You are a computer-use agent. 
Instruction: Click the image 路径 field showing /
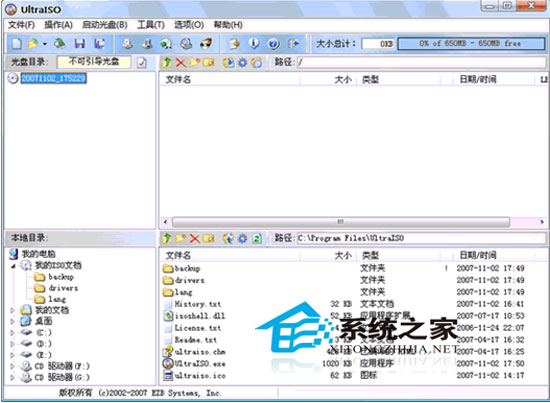[x=421, y=63]
